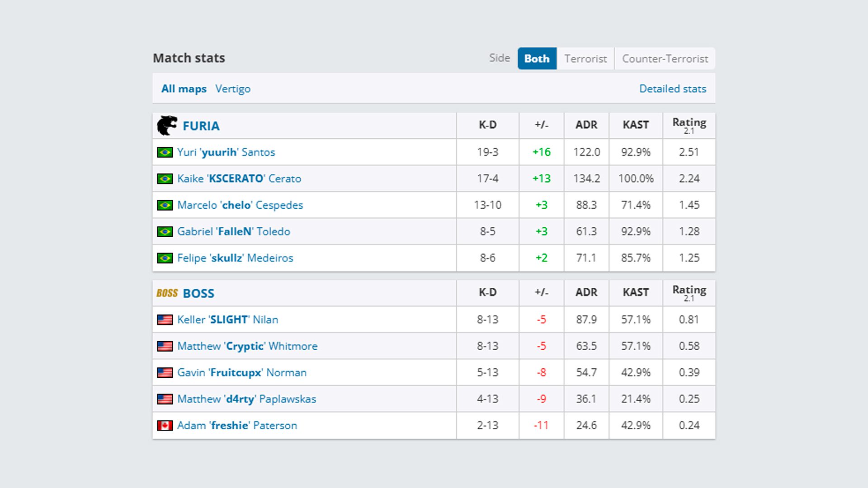Open the BOSS team page link
Image resolution: width=868 pixels, height=488 pixels.
pyautogui.click(x=198, y=293)
